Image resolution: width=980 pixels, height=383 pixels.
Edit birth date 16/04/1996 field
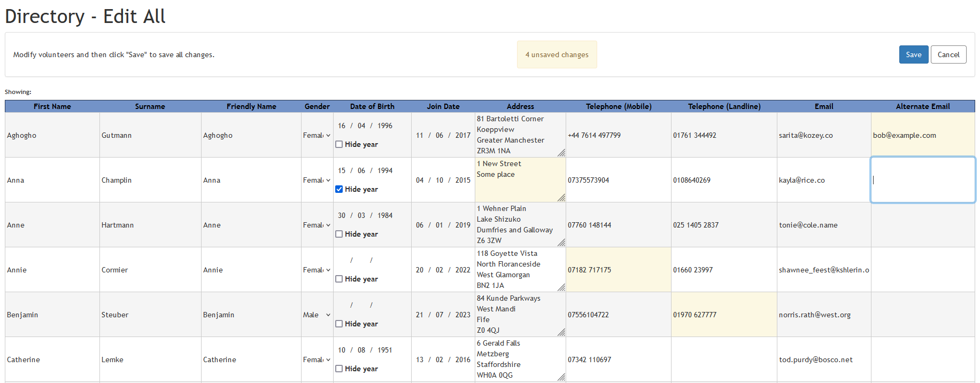[x=366, y=126]
